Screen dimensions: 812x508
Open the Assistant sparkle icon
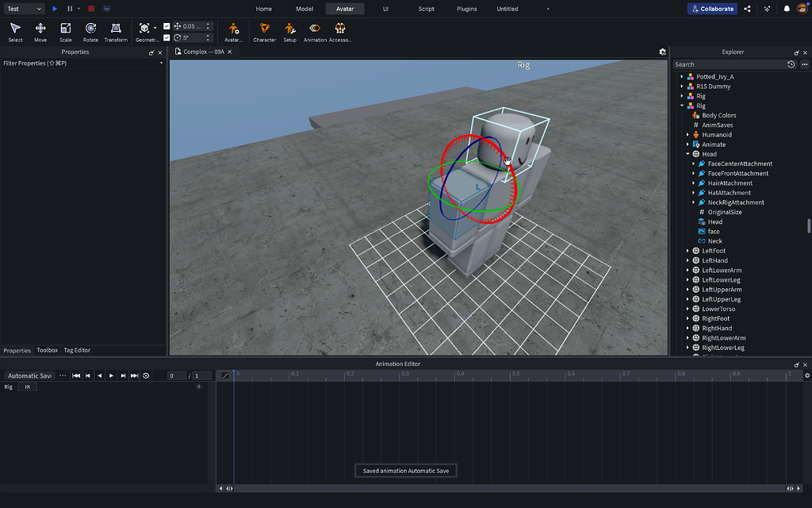[x=767, y=9]
